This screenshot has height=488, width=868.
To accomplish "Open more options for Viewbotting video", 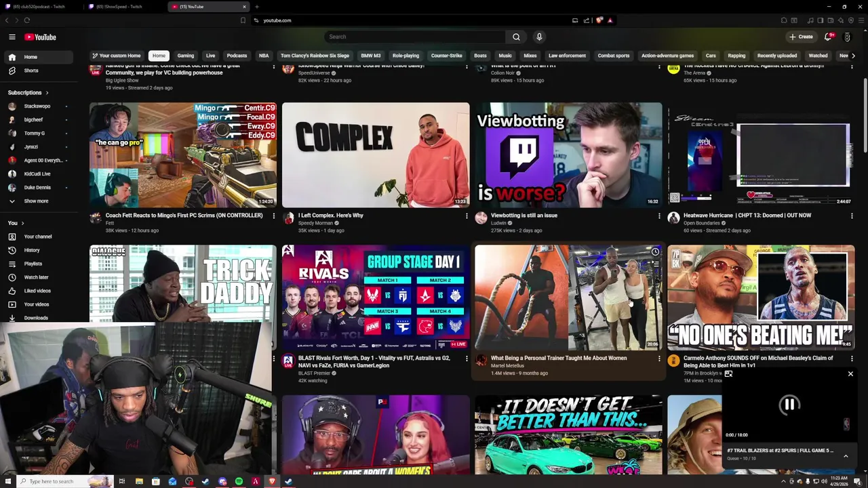I will [659, 216].
